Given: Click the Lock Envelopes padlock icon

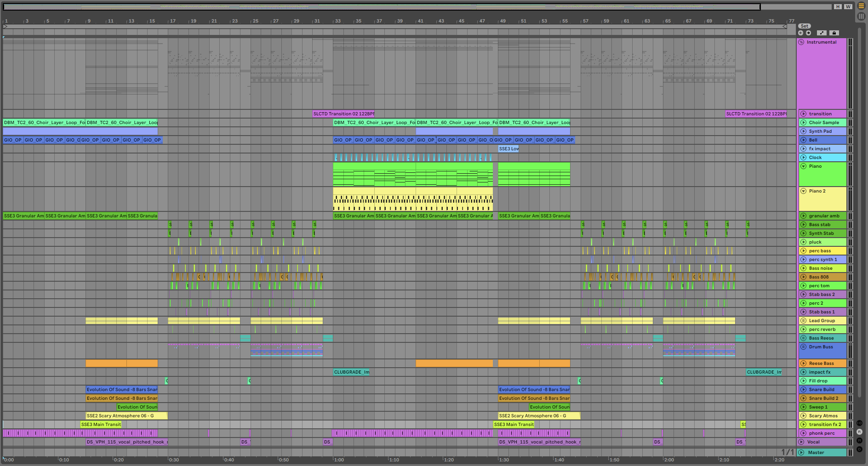Looking at the screenshot, I should click(x=834, y=33).
